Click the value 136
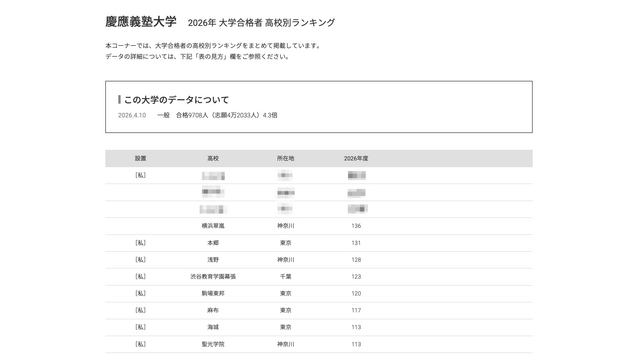 pos(356,226)
